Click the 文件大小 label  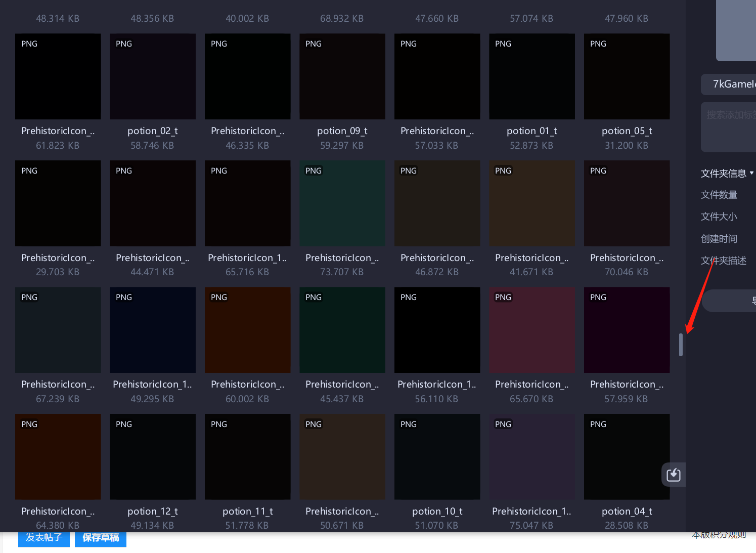719,217
